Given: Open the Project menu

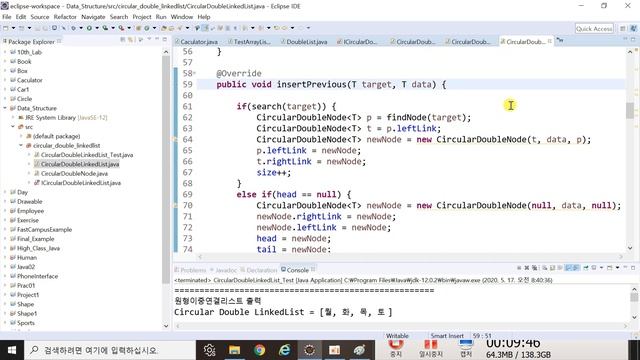Looking at the screenshot, I should pos(142,17).
